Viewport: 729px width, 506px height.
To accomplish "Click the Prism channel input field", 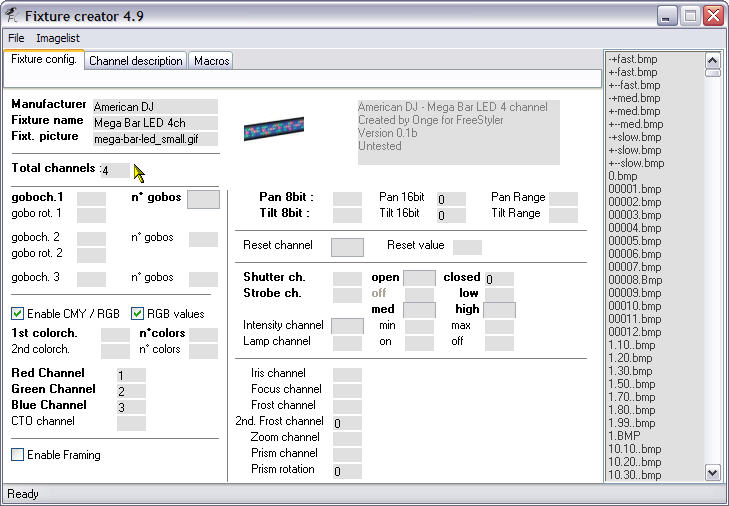I will click(347, 455).
